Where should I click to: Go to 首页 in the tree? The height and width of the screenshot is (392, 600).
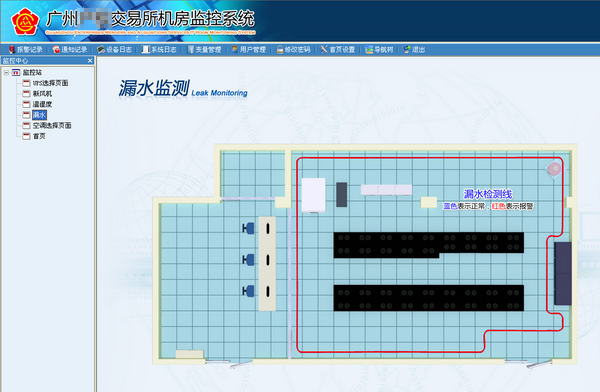click(39, 136)
